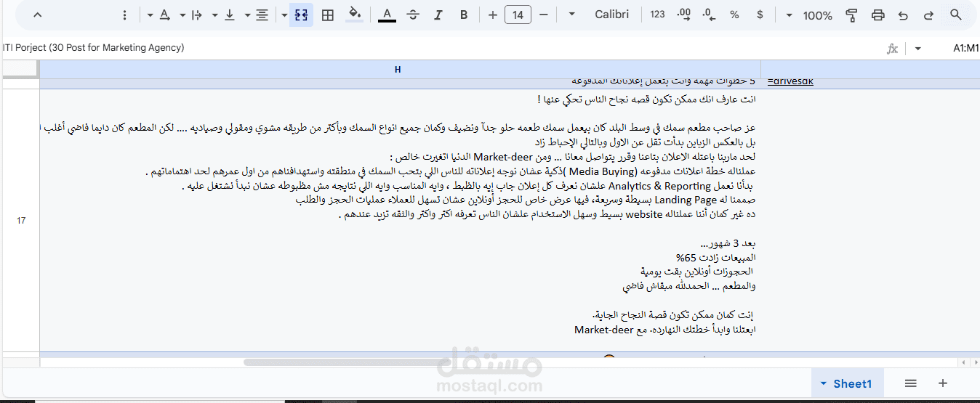980x403 pixels.
Task: Click the text 'بعد 3 شهور...'
Action: coord(728,243)
